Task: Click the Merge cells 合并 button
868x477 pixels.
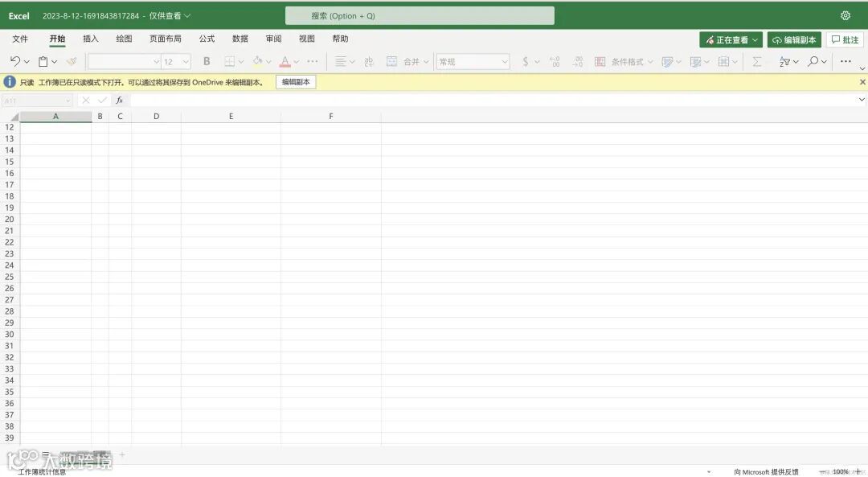Action: click(x=407, y=61)
